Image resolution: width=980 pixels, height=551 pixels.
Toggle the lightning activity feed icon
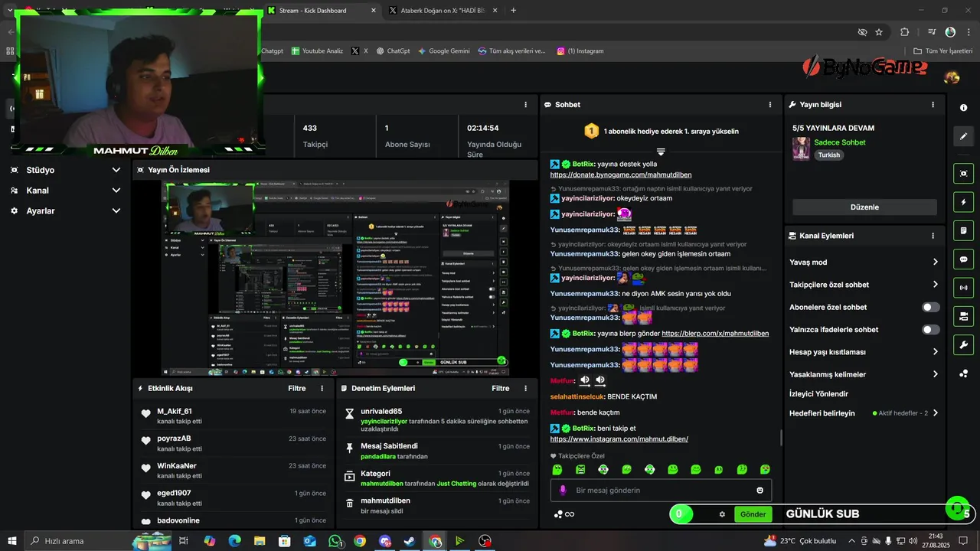[964, 202]
